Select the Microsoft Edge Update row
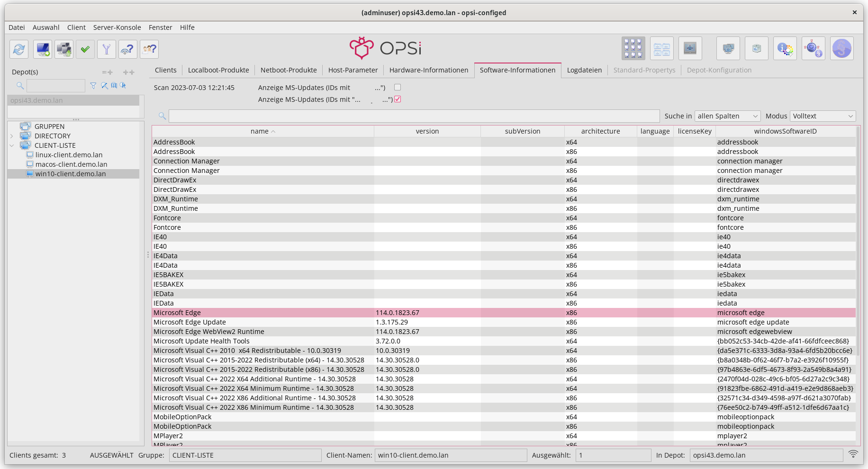Image resolution: width=868 pixels, height=469 pixels. point(504,322)
